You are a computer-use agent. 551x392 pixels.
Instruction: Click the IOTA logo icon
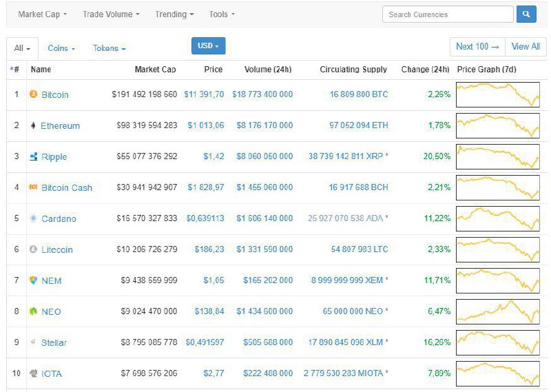33,373
